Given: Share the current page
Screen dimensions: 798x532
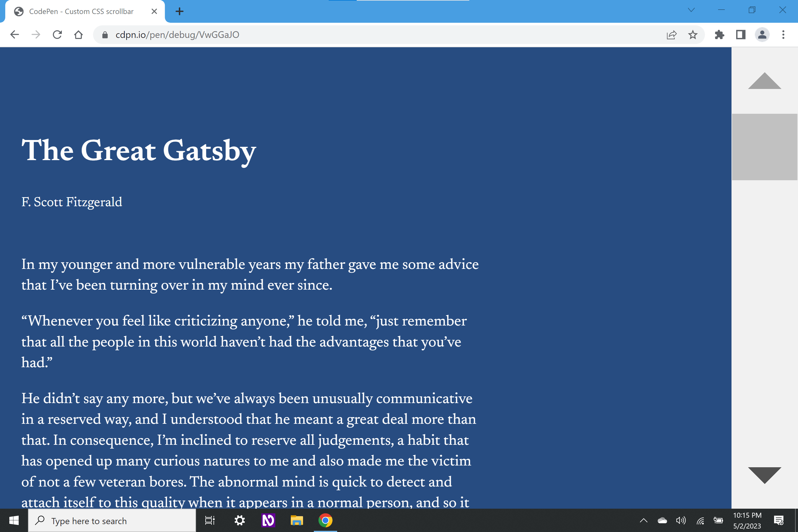Looking at the screenshot, I should tap(672, 34).
